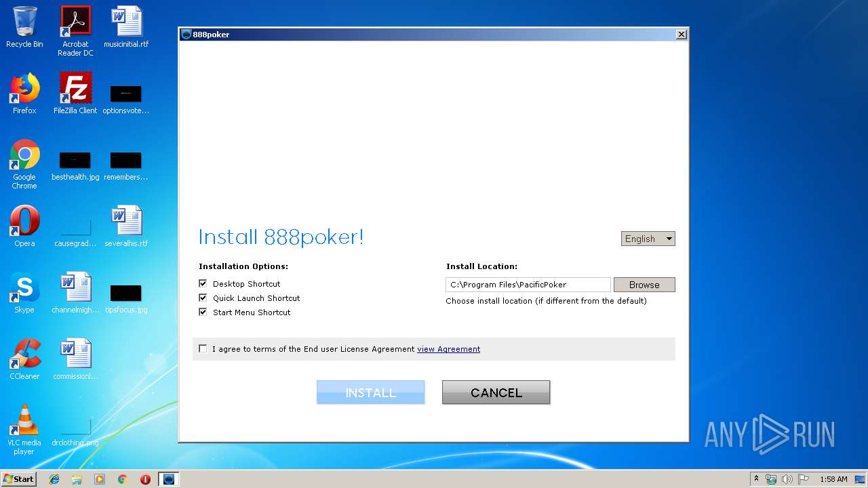Click the 'Installation Options:' label
The width and height of the screenshot is (868, 488).
tap(243, 266)
